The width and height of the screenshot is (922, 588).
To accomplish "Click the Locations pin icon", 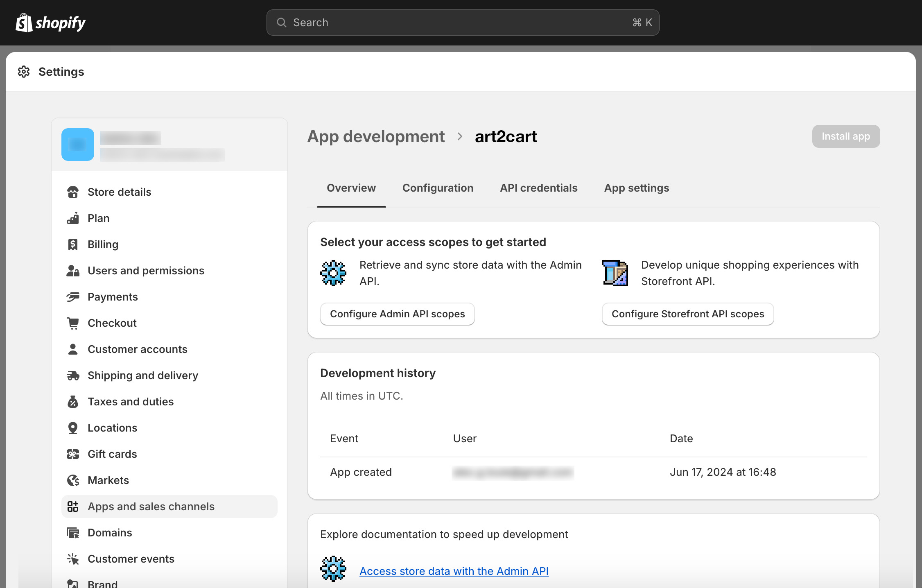I will (73, 428).
